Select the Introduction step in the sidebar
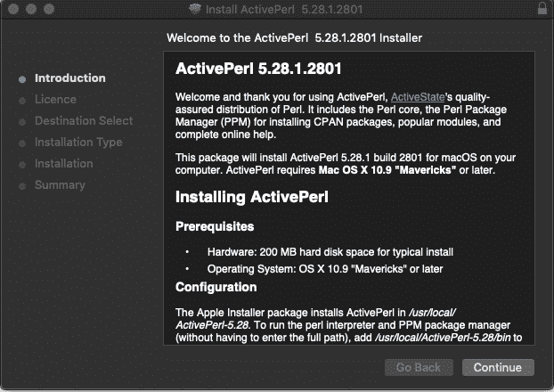This screenshot has width=554, height=392. (x=69, y=78)
